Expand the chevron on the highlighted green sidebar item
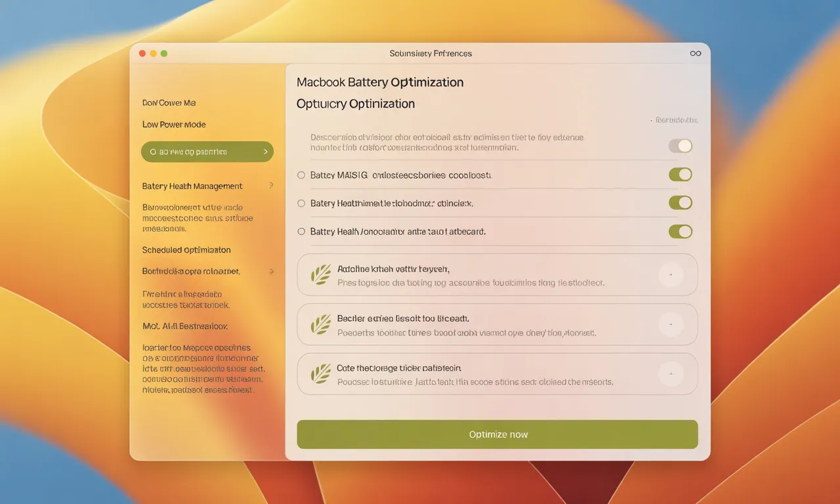840x504 pixels. coord(265,152)
